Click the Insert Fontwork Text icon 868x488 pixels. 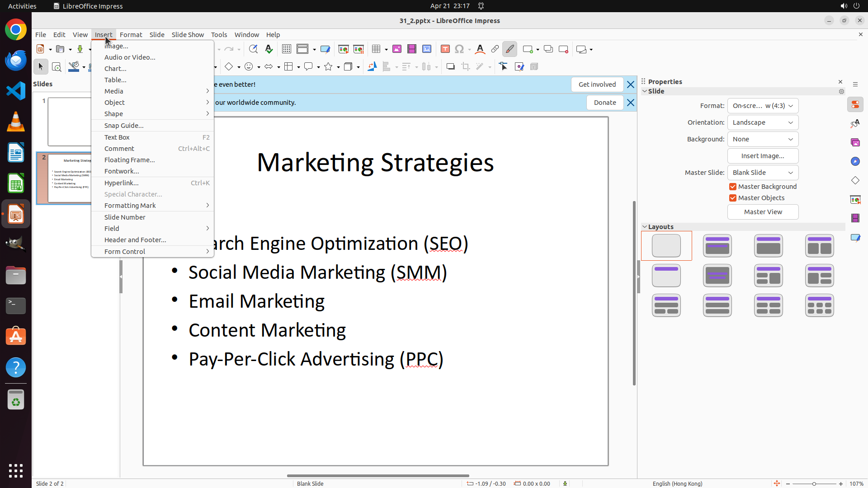tap(480, 49)
